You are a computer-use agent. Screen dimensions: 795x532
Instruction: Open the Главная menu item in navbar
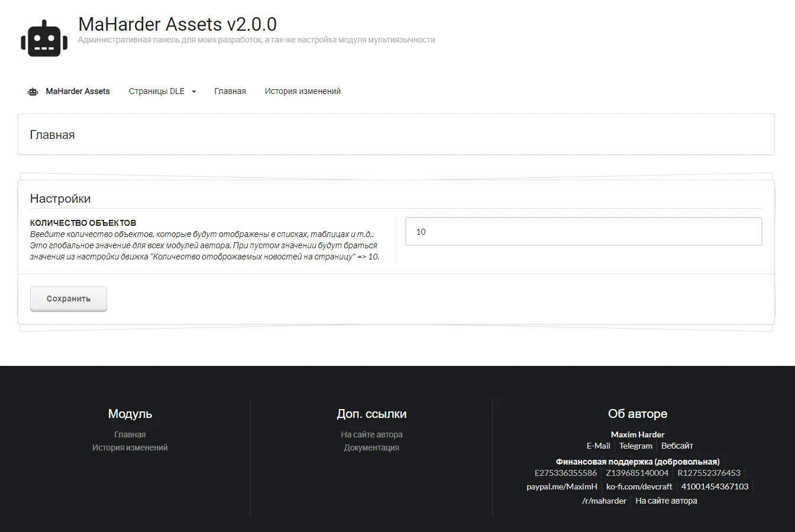coord(230,92)
